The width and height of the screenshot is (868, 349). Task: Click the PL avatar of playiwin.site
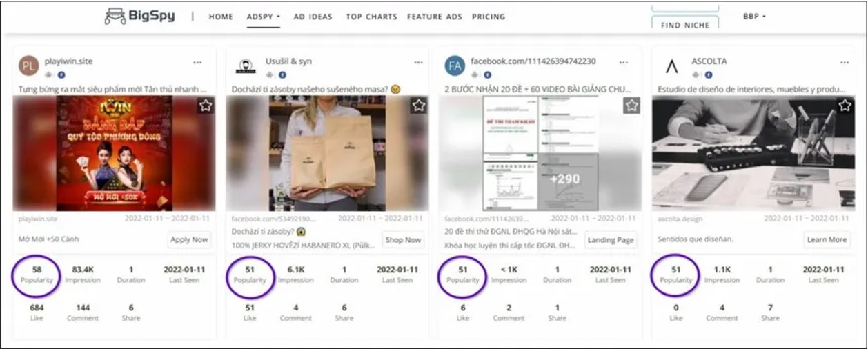tap(28, 67)
